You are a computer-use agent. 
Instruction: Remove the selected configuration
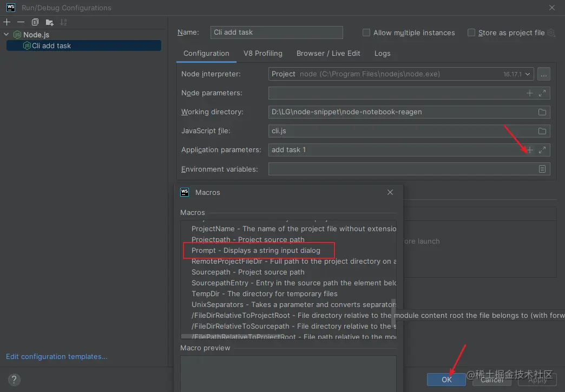[21, 22]
